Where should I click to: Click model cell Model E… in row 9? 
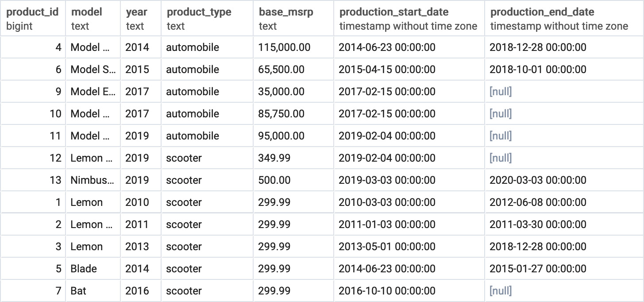(x=93, y=91)
